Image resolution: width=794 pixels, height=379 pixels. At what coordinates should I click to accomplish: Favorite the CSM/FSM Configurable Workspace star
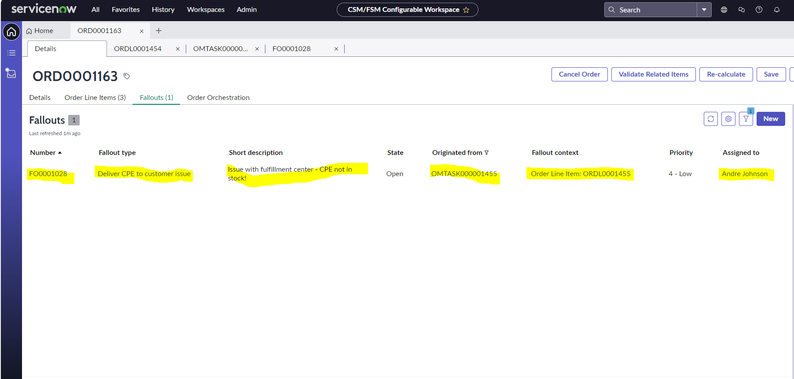tap(466, 10)
